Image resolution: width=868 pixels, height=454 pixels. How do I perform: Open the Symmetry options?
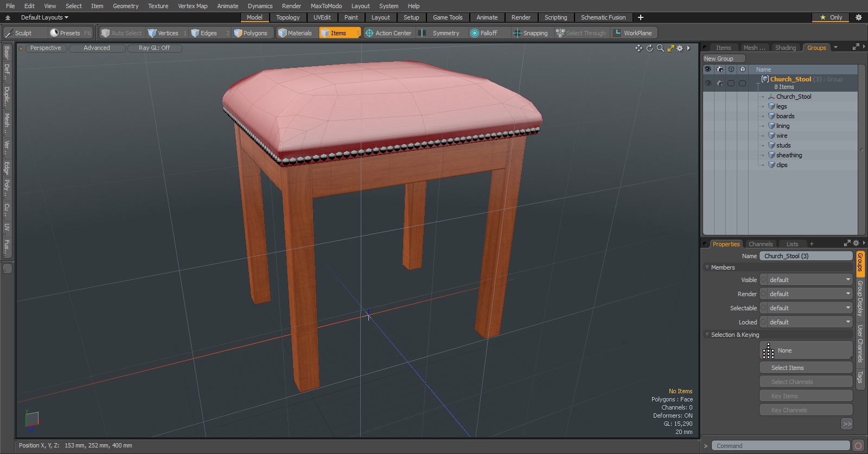click(440, 33)
